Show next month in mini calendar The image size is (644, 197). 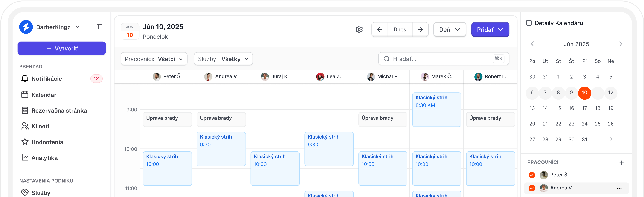(x=621, y=44)
